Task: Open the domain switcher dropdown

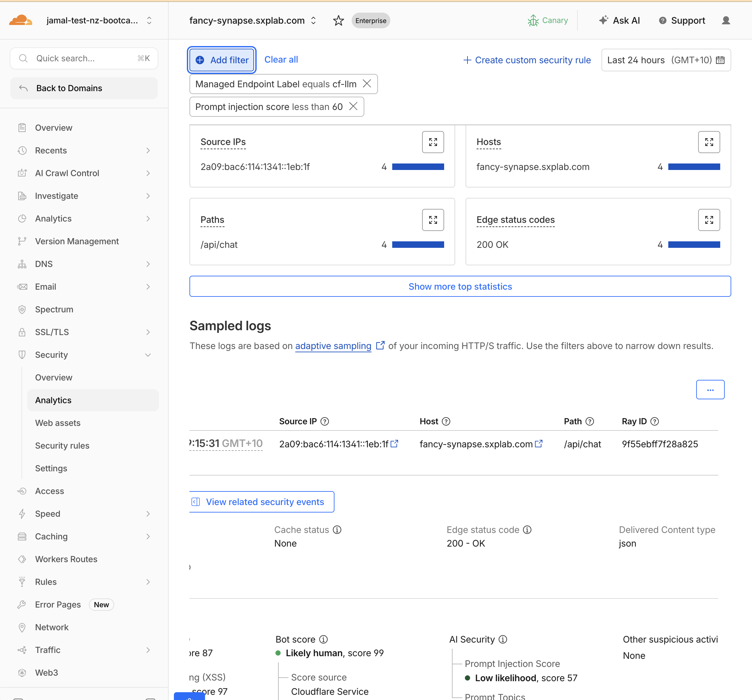Action: click(313, 20)
